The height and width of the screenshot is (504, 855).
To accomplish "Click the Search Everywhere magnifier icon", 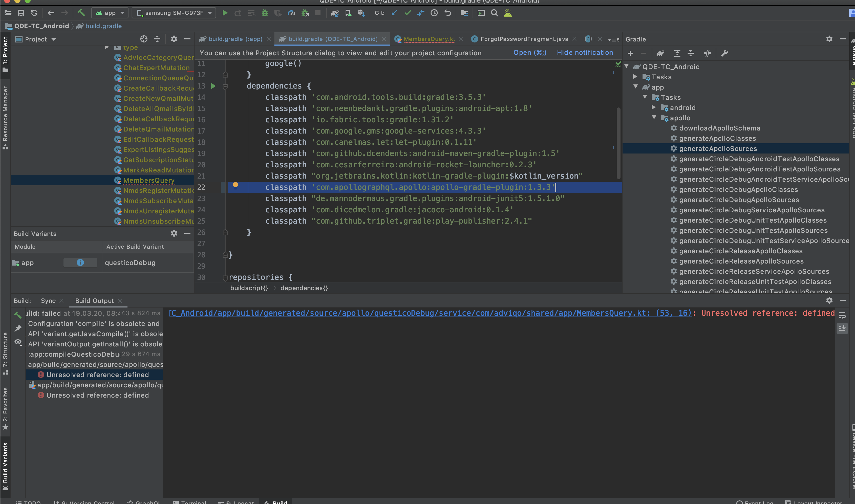I will 495,13.
